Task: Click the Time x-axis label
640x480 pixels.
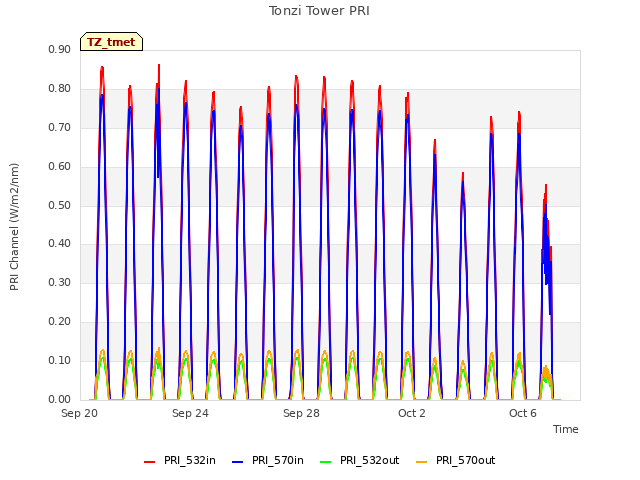Action: pos(566,429)
